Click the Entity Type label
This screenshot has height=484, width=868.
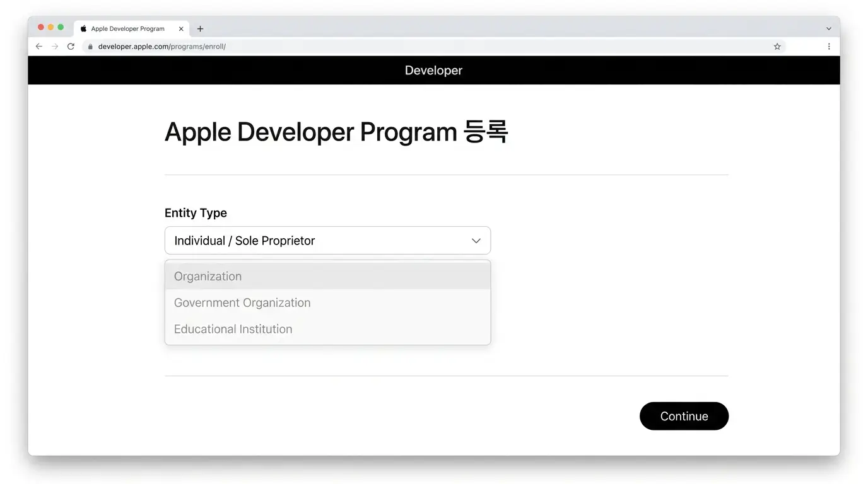pyautogui.click(x=196, y=213)
